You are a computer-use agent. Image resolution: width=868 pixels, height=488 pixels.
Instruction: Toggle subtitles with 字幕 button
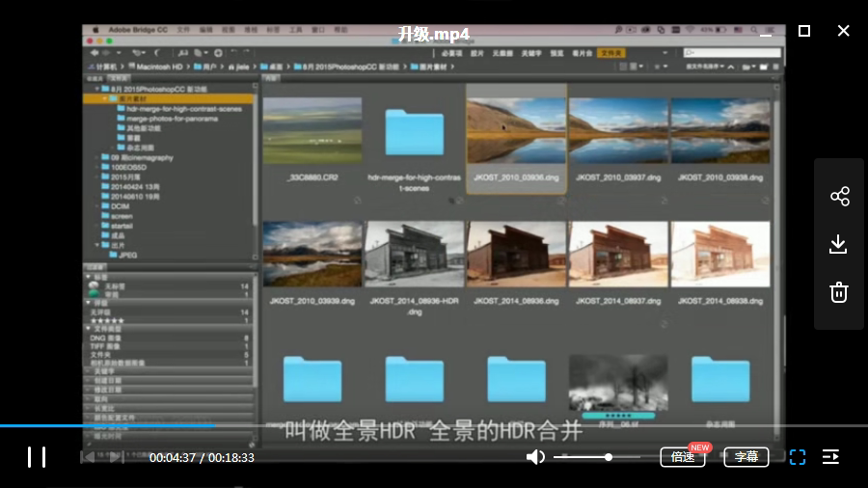coord(746,457)
